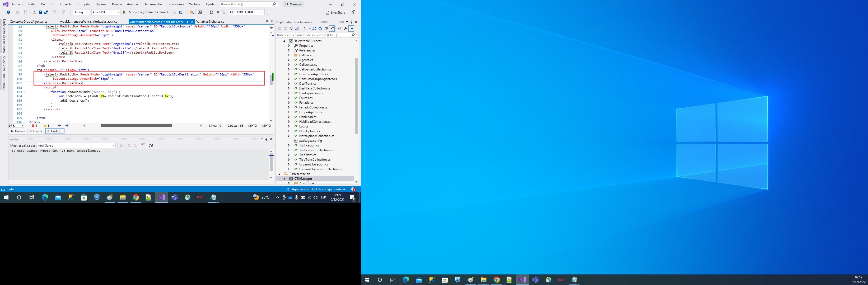
Task: Open the Debug configuration dropdown
Action: point(81,12)
